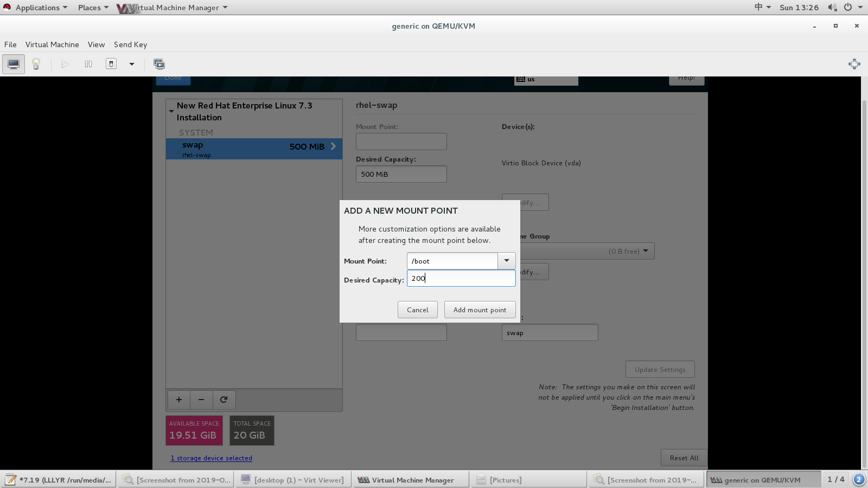Image resolution: width=868 pixels, height=488 pixels.
Task: Open the View menu
Action: point(96,44)
